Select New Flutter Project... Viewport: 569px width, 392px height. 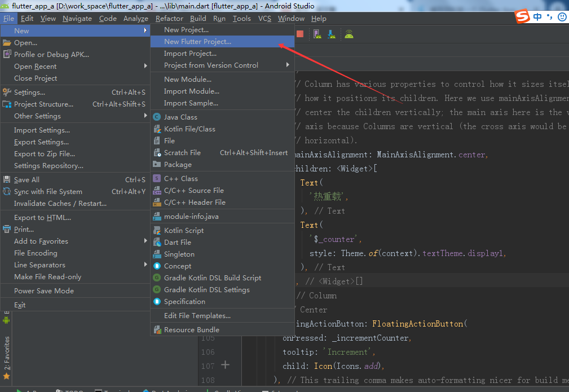click(x=222, y=42)
